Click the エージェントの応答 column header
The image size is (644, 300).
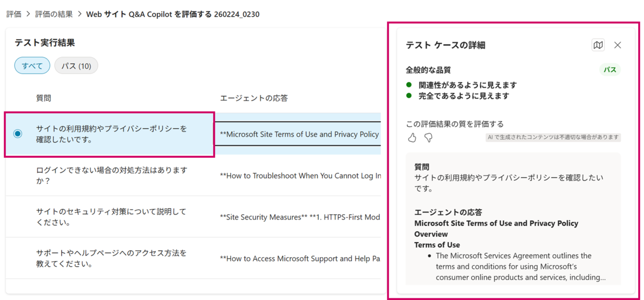pyautogui.click(x=254, y=98)
